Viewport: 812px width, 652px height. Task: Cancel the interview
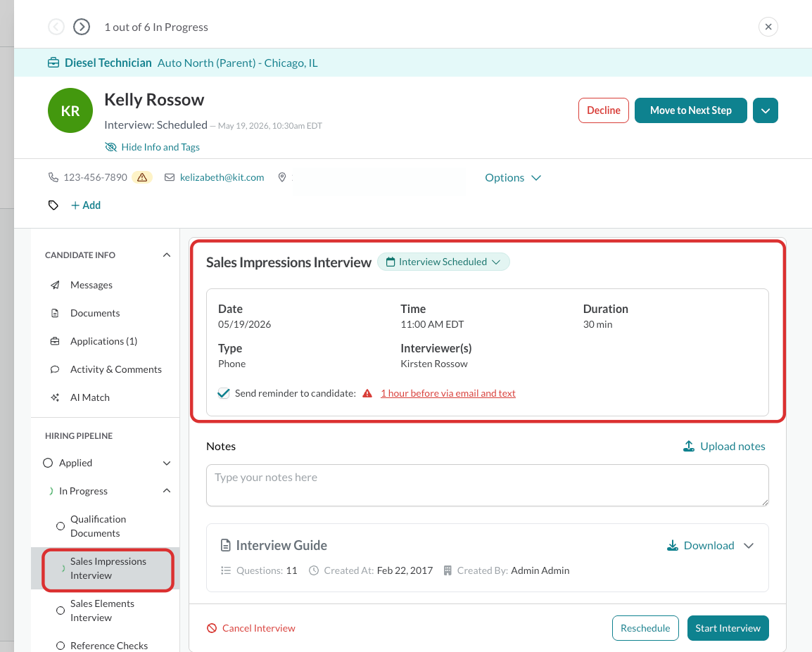[250, 628]
